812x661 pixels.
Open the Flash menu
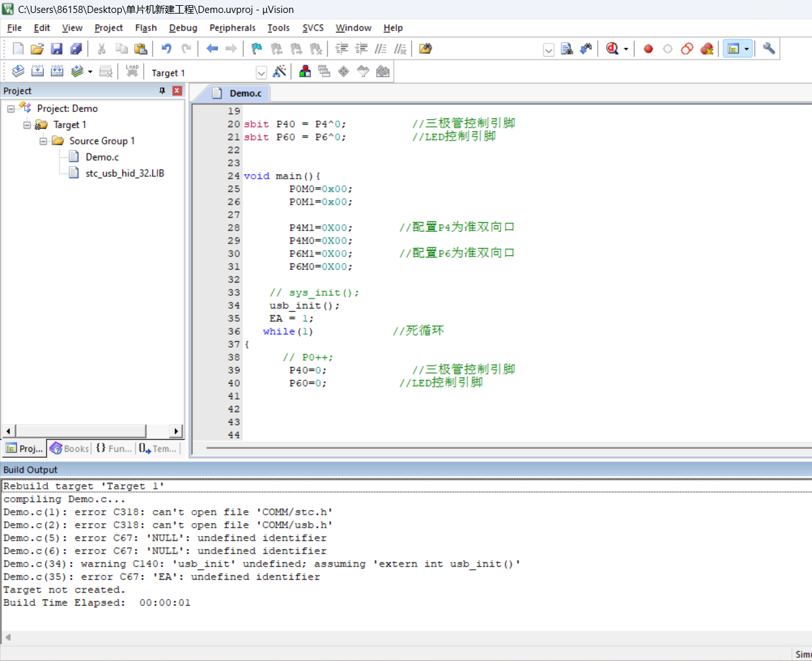click(146, 28)
